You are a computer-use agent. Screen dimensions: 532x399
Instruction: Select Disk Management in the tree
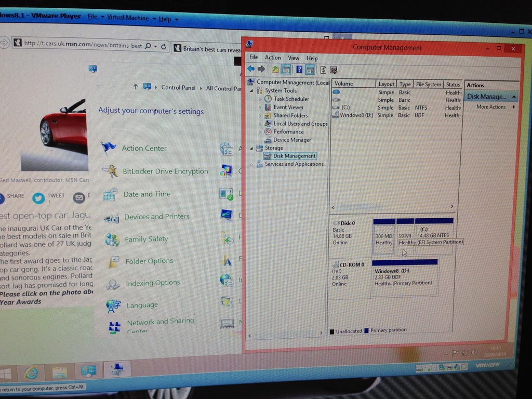click(294, 156)
